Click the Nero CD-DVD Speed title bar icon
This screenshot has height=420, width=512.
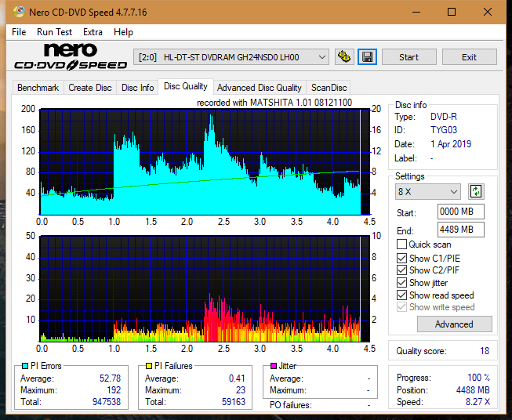pos(19,12)
